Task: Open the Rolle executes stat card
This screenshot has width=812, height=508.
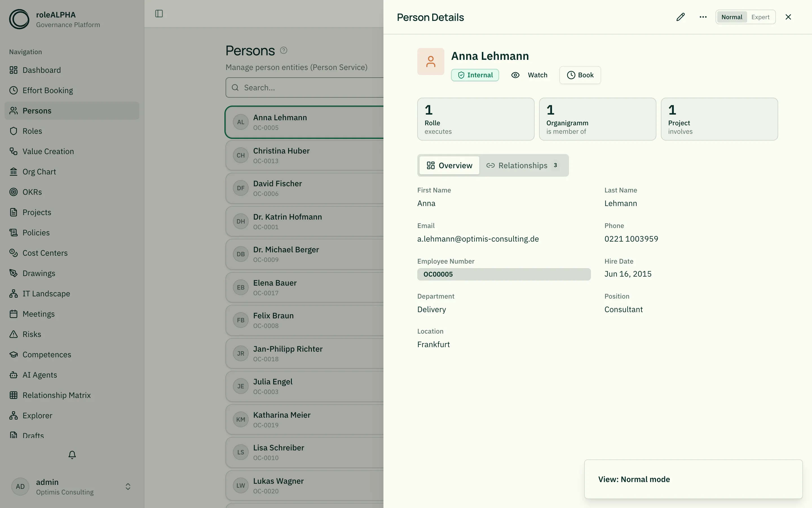Action: 476,119
